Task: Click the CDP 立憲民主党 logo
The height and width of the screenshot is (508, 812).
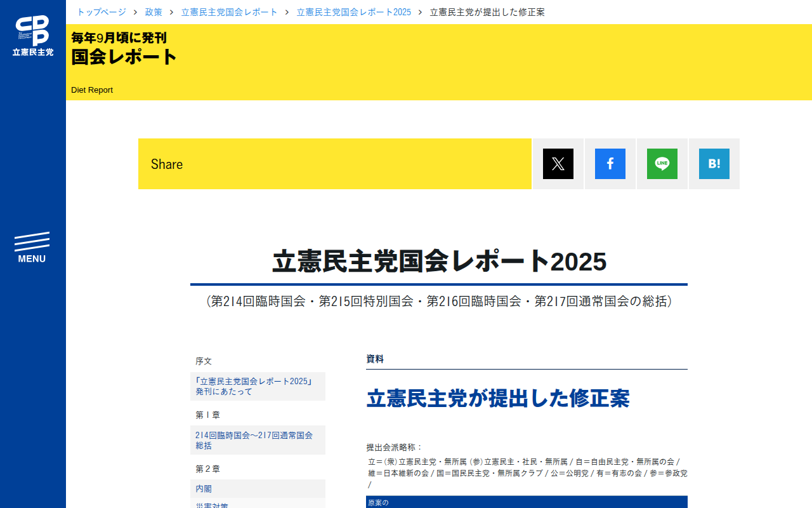Action: point(33,36)
